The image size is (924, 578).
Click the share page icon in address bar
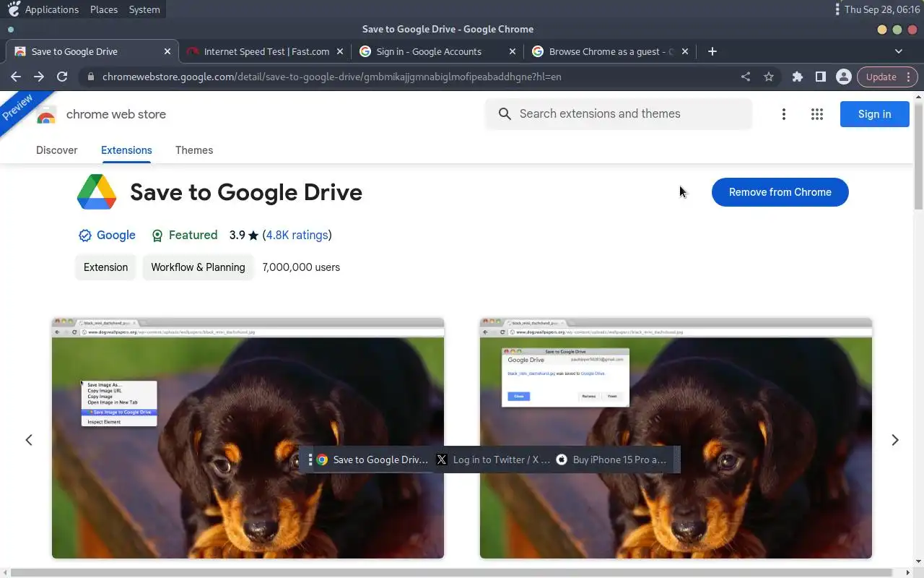point(746,77)
